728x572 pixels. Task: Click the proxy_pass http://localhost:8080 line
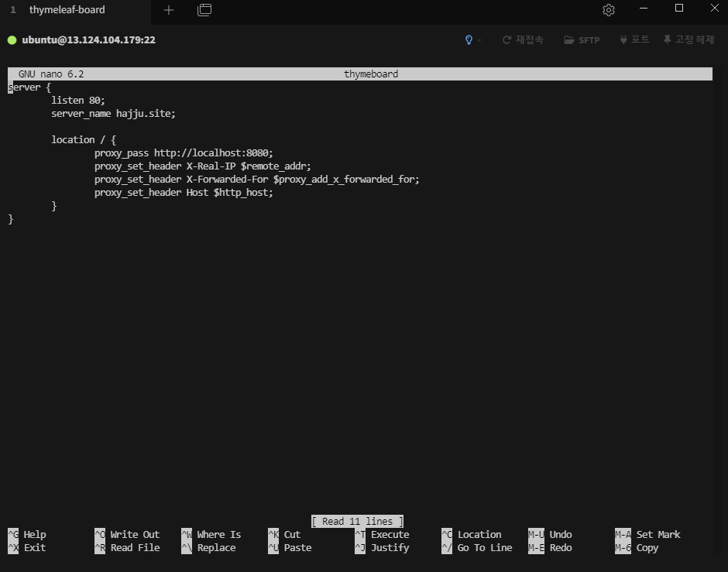pos(184,153)
